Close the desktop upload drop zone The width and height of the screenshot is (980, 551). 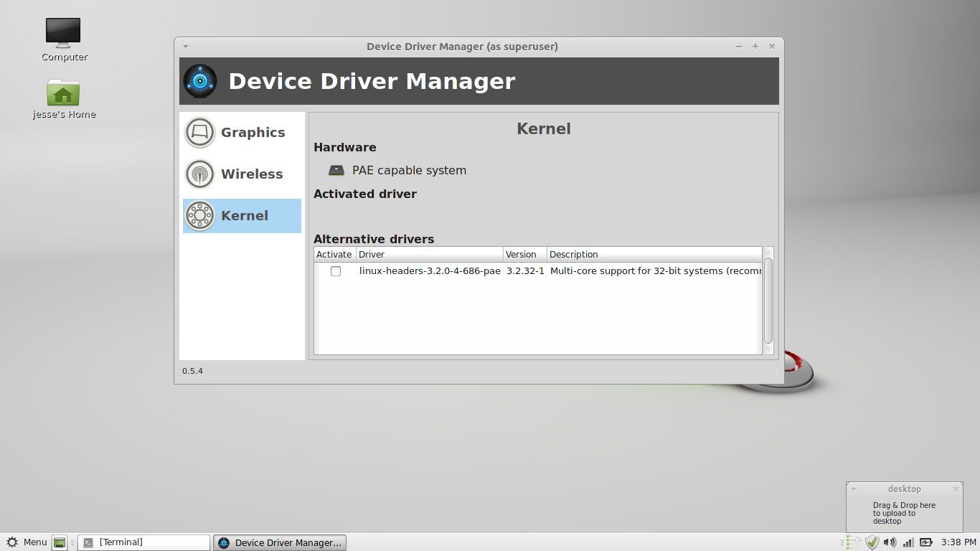pyautogui.click(x=956, y=489)
